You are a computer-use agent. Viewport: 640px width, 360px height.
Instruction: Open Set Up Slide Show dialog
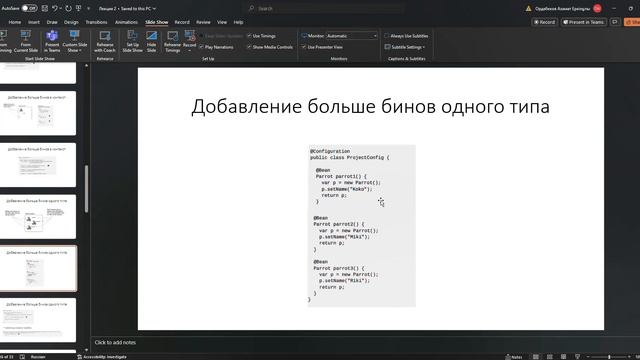click(133, 41)
